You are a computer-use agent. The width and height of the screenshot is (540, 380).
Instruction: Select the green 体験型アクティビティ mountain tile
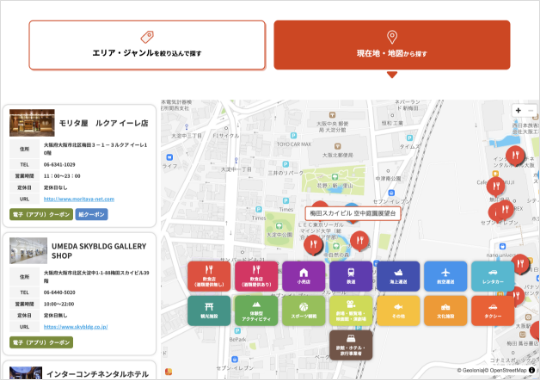point(256,310)
